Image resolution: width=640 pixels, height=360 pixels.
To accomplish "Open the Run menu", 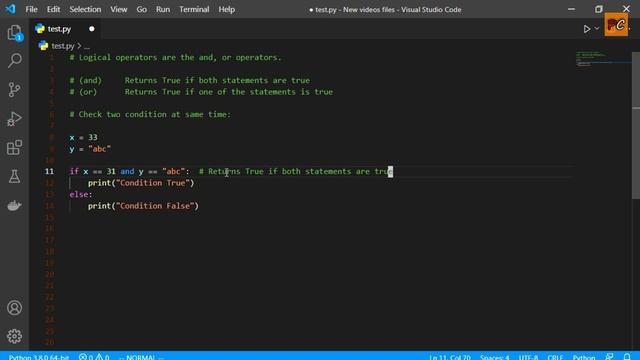I will point(163,9).
